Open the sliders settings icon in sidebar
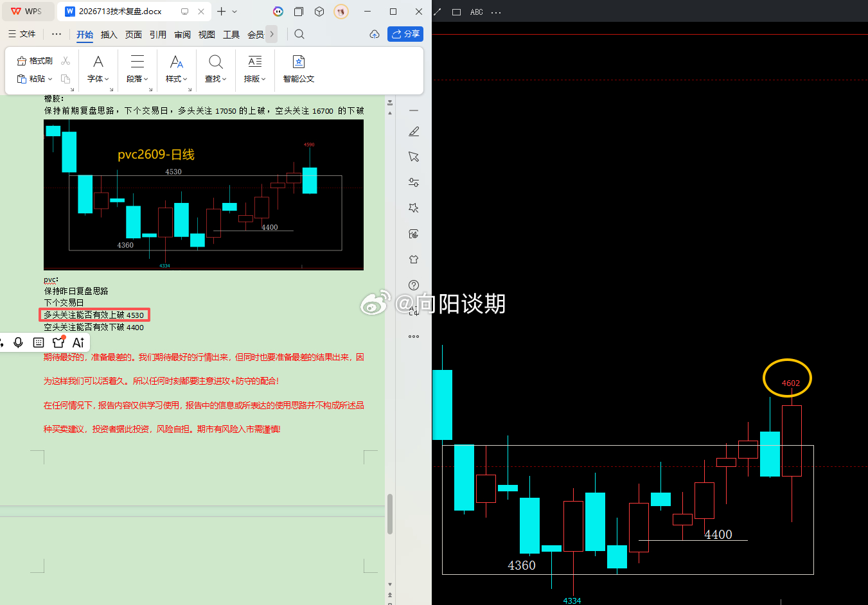868x605 pixels. click(414, 182)
